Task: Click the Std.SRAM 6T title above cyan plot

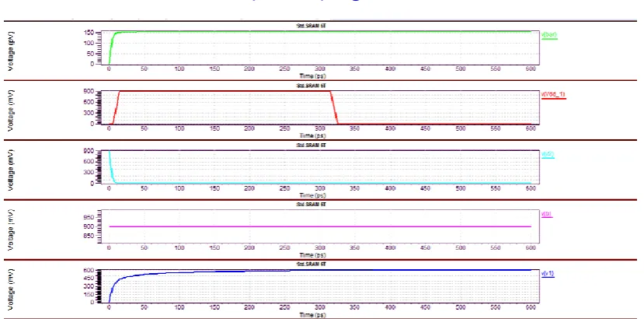Action: [312, 145]
